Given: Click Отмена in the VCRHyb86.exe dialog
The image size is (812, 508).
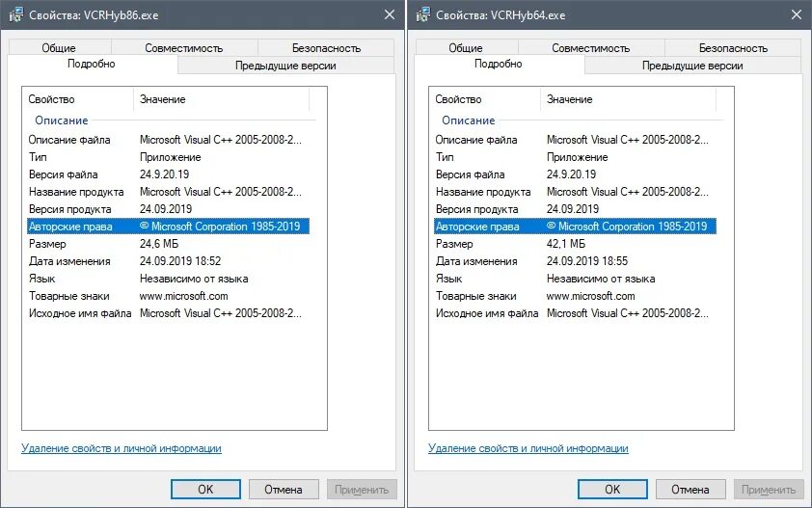Looking at the screenshot, I should pos(284,489).
